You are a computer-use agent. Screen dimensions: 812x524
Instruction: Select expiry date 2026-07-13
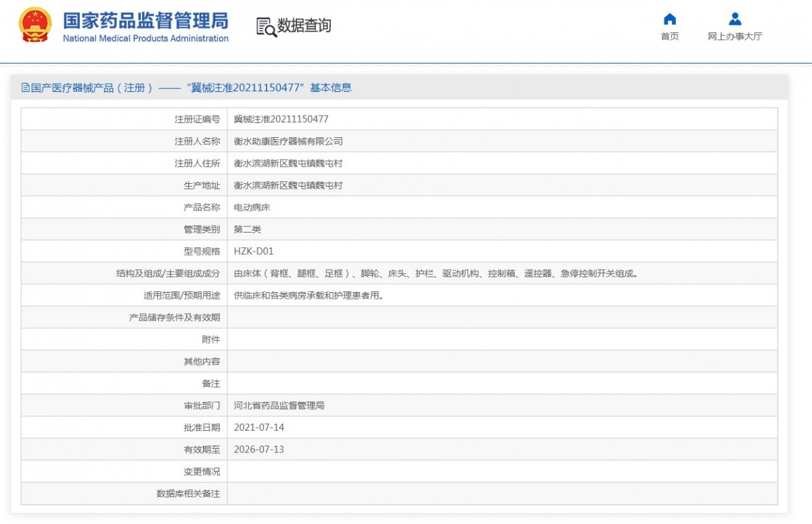[259, 450]
